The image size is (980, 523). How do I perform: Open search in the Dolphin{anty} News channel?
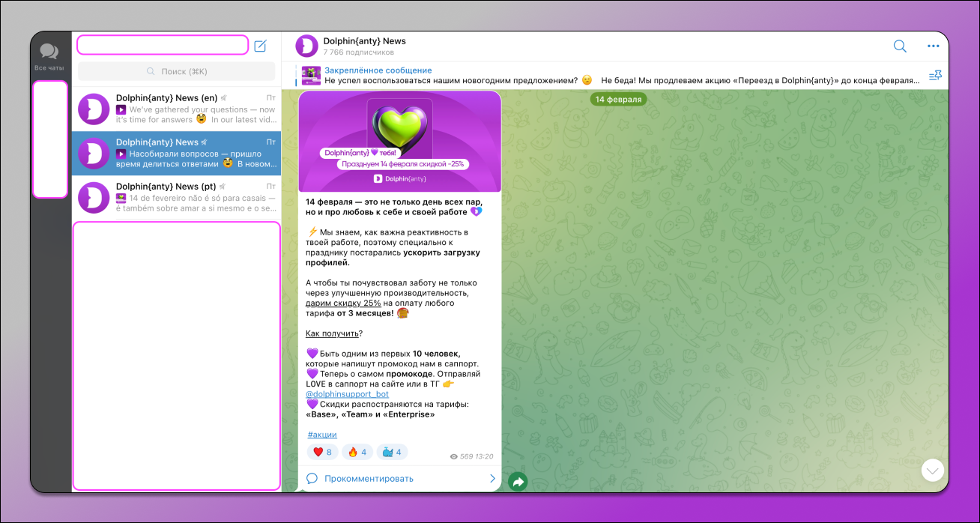tap(899, 46)
